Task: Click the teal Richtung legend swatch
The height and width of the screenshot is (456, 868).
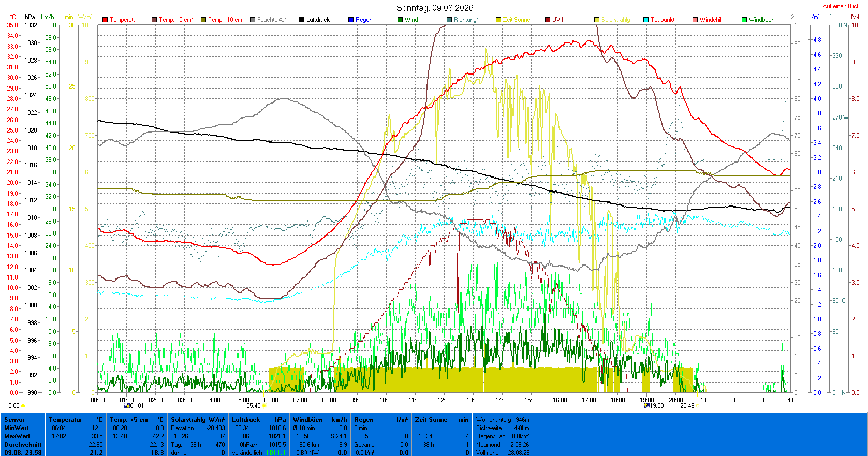Action: pos(449,20)
